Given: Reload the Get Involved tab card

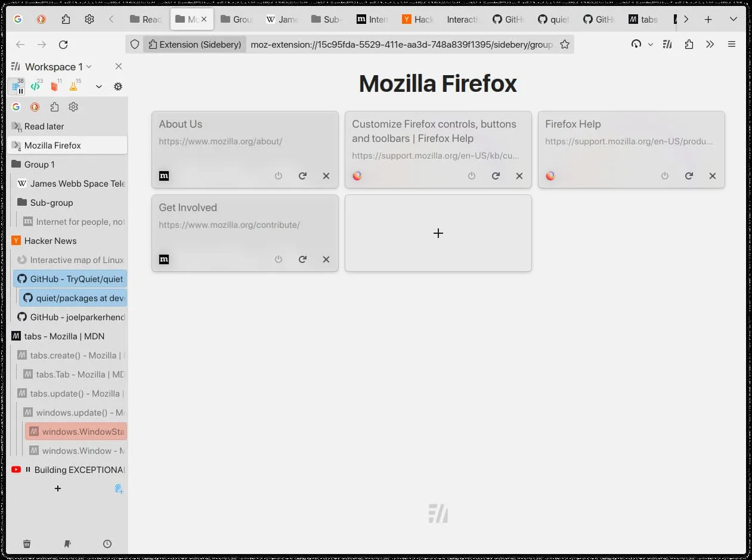Looking at the screenshot, I should pyautogui.click(x=302, y=259).
